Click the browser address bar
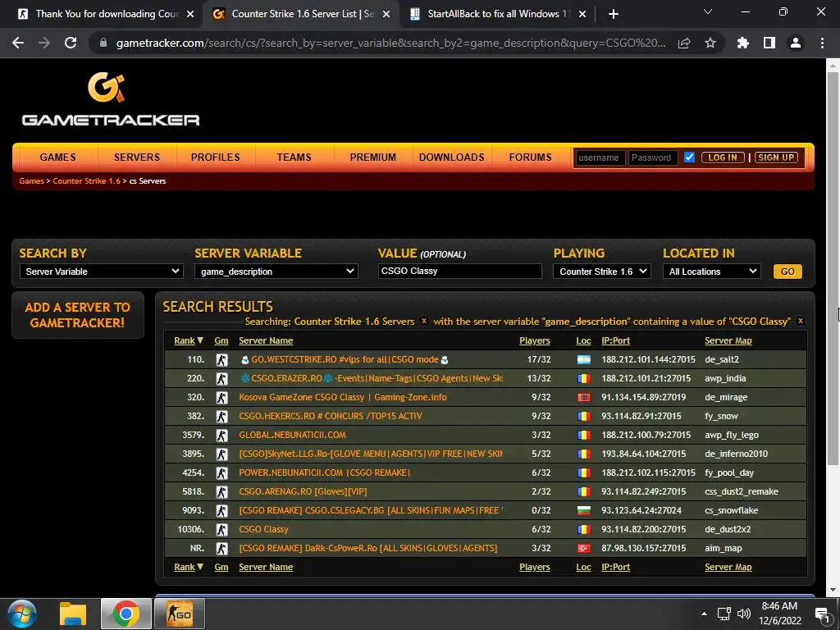Image resolution: width=840 pixels, height=630 pixels. click(x=391, y=43)
